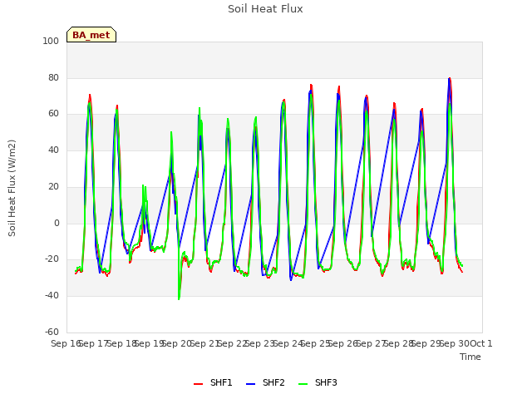Click the 40 y-axis tick label
This screenshot has height=399, width=532.
(x=53, y=150)
